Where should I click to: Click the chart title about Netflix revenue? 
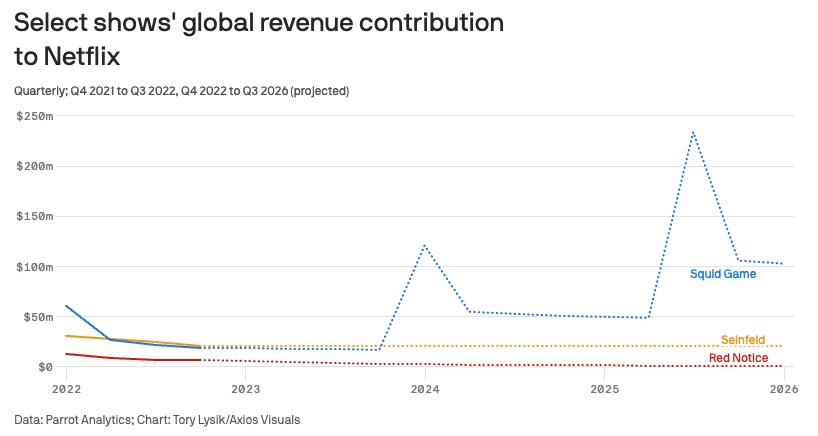pos(258,39)
